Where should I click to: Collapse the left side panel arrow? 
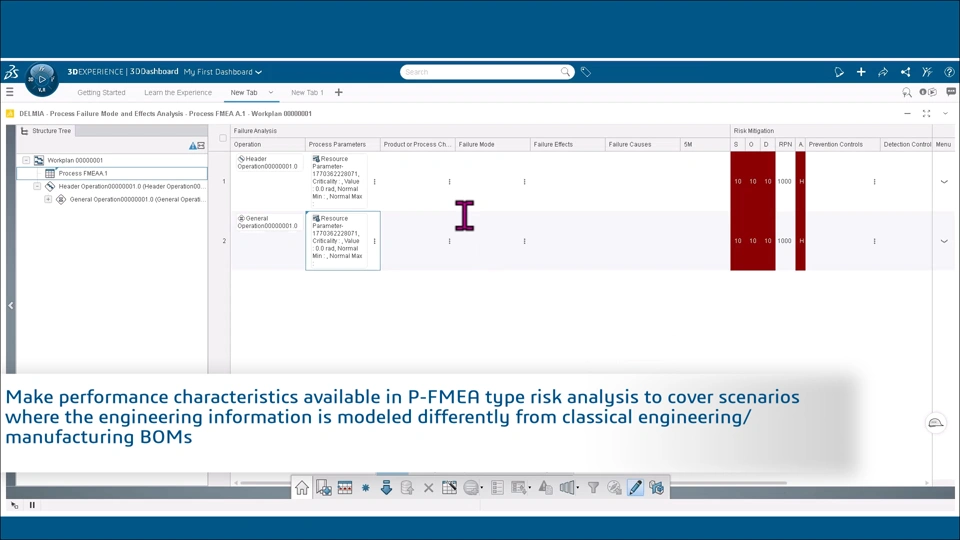pyautogui.click(x=10, y=305)
